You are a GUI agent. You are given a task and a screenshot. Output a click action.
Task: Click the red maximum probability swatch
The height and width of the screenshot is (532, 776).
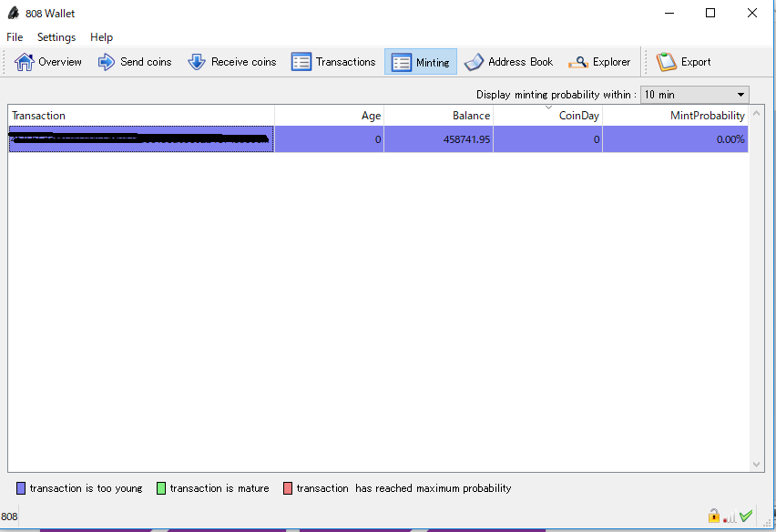point(288,488)
